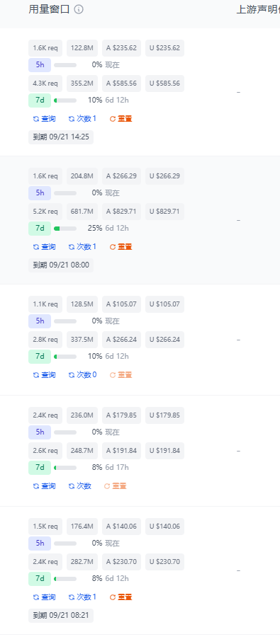The width and height of the screenshot is (280, 644).
Task: Click the U $585.56 tag
Action: point(164,84)
